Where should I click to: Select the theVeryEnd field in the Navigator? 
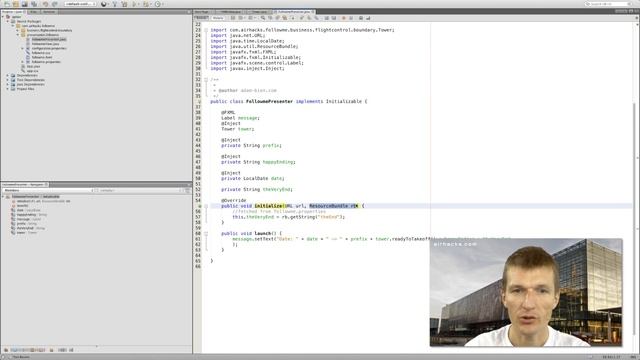pos(31,228)
